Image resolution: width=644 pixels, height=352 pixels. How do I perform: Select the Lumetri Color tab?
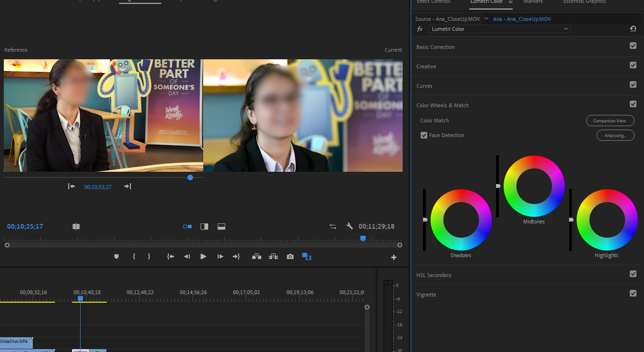click(x=487, y=2)
